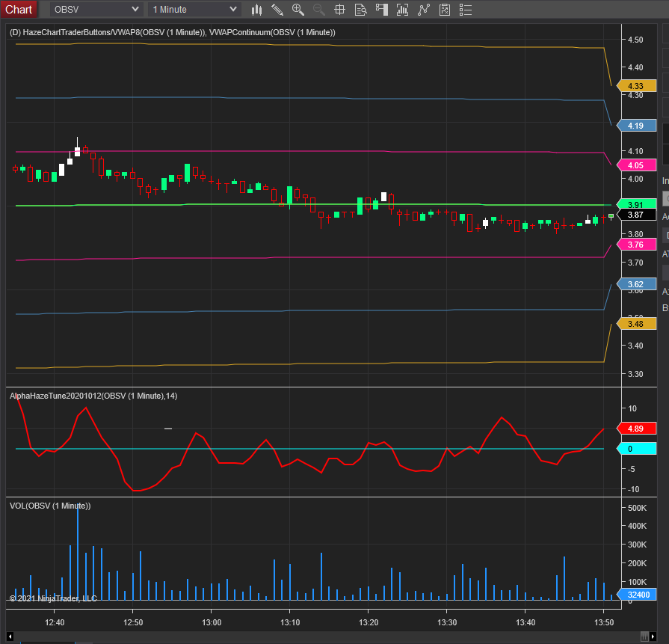Click the pink 3.76 price marker
Screen dimensions: 669x644
pyautogui.click(x=636, y=245)
